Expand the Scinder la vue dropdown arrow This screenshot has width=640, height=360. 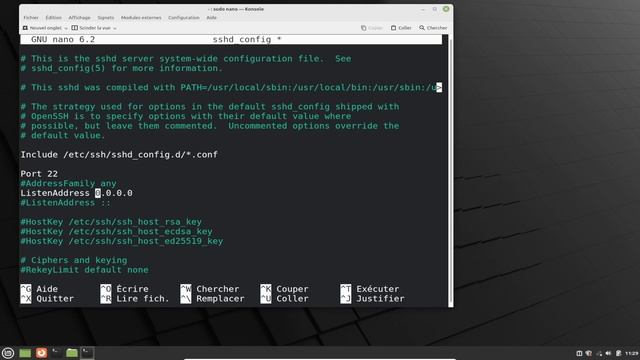point(115,28)
